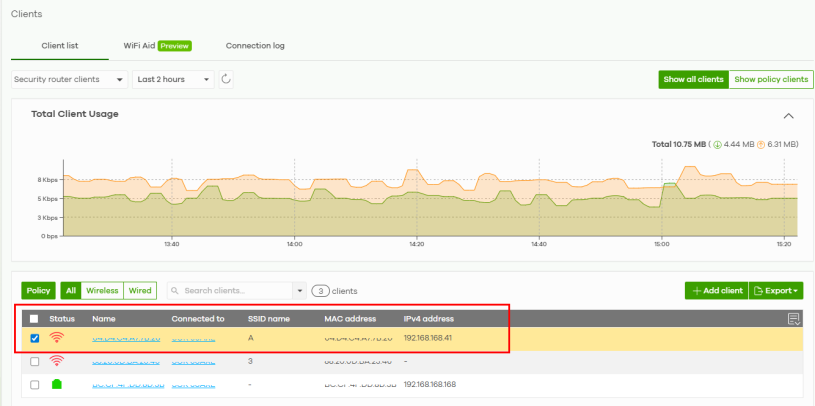
Task: Switch to the Connection log tab
Action: coord(255,46)
